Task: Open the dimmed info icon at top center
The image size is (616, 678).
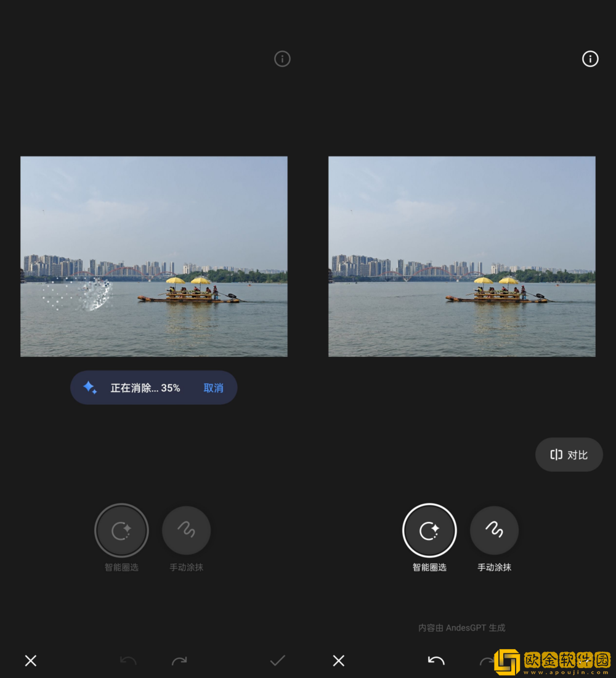Action: tap(282, 59)
